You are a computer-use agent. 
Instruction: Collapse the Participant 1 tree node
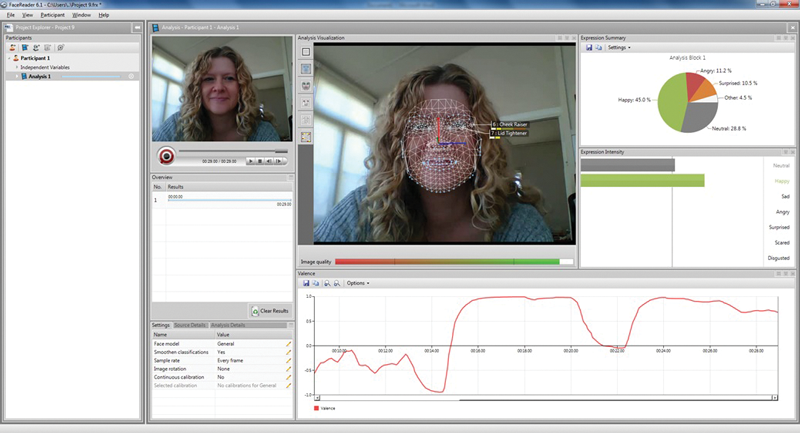7,58
